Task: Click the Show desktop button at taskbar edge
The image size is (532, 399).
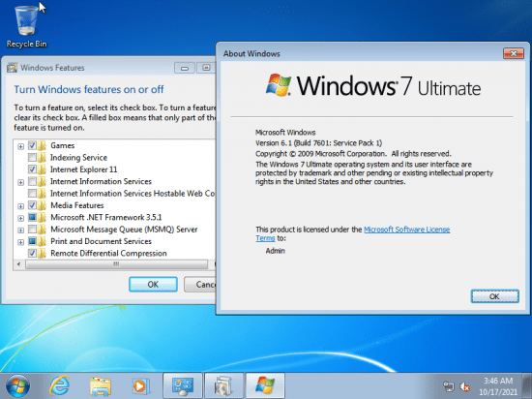Action: pyautogui.click(x=527, y=386)
